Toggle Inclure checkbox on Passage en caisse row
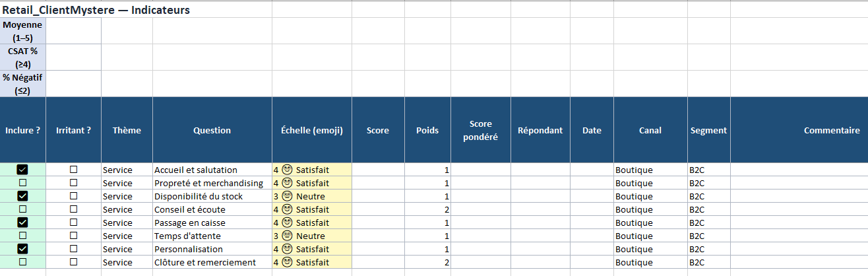This screenshot has width=868, height=276. click(22, 223)
